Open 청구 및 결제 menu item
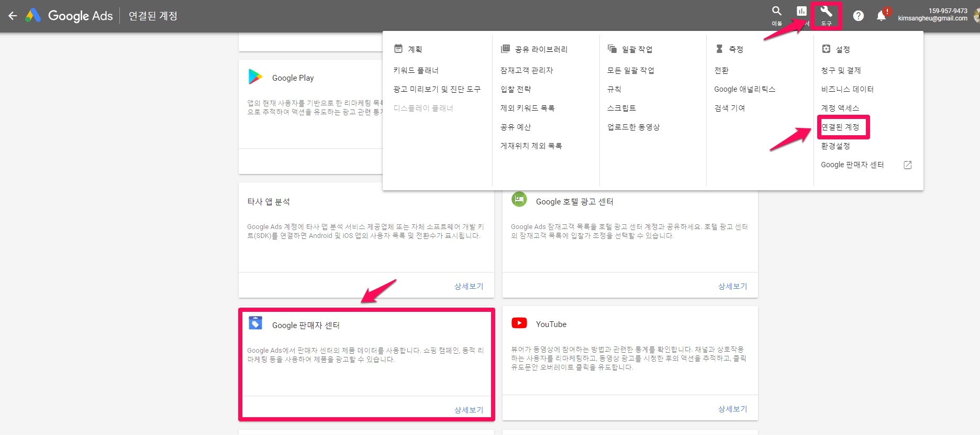980x435 pixels. (841, 70)
